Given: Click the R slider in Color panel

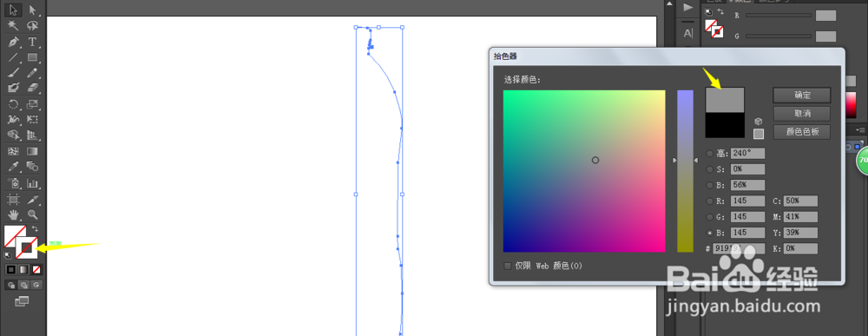Looking at the screenshot, I should tap(778, 16).
